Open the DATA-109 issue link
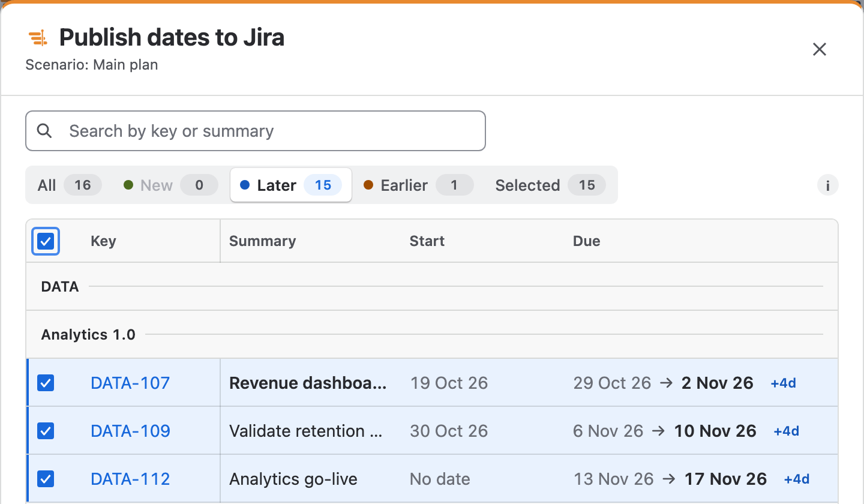Screen dimensions: 864x504 pyautogui.click(x=130, y=431)
